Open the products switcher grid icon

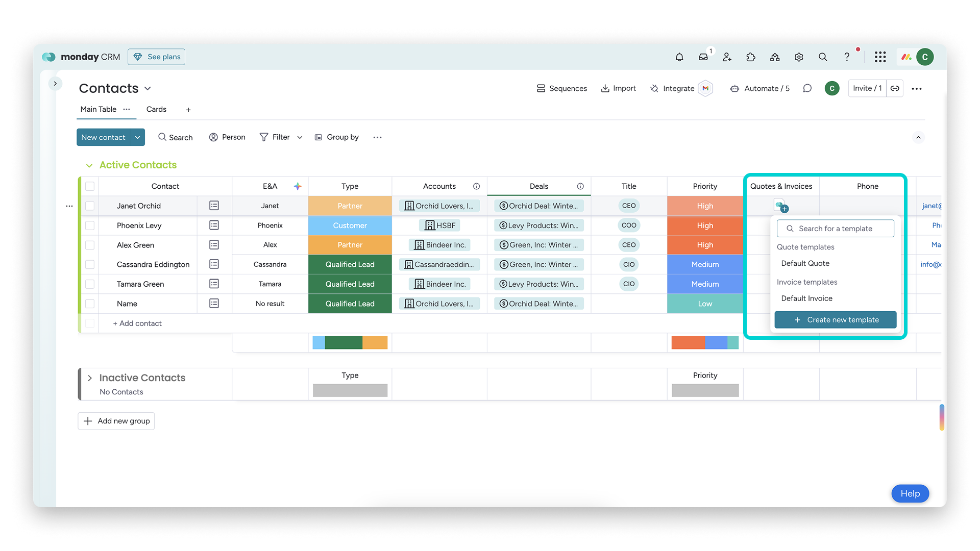[x=880, y=57]
